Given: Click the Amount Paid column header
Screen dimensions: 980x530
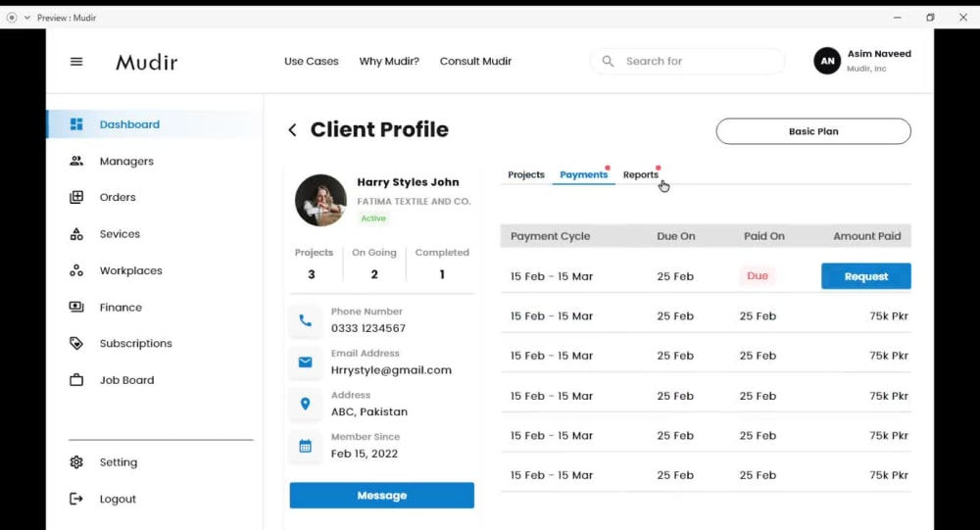Looking at the screenshot, I should click(867, 236).
